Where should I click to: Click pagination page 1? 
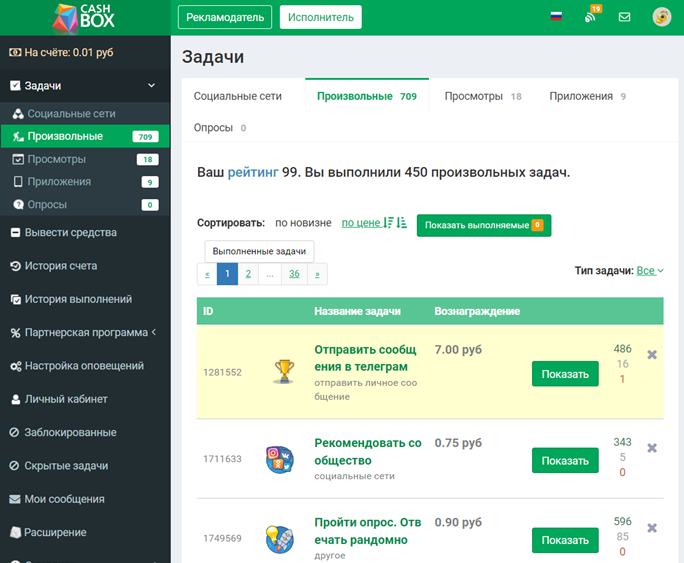tap(227, 274)
